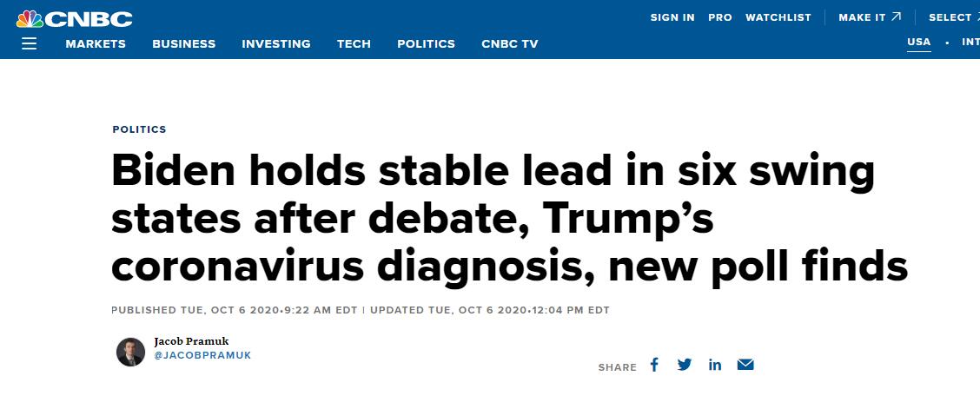Share the article on LinkedIn
This screenshot has height=409, width=980.
click(x=715, y=365)
